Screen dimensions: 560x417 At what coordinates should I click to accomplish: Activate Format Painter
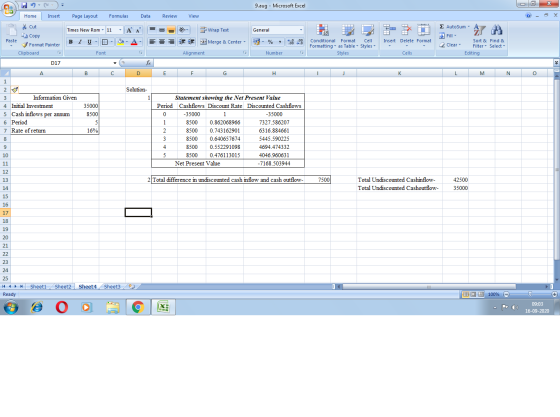pos(41,45)
